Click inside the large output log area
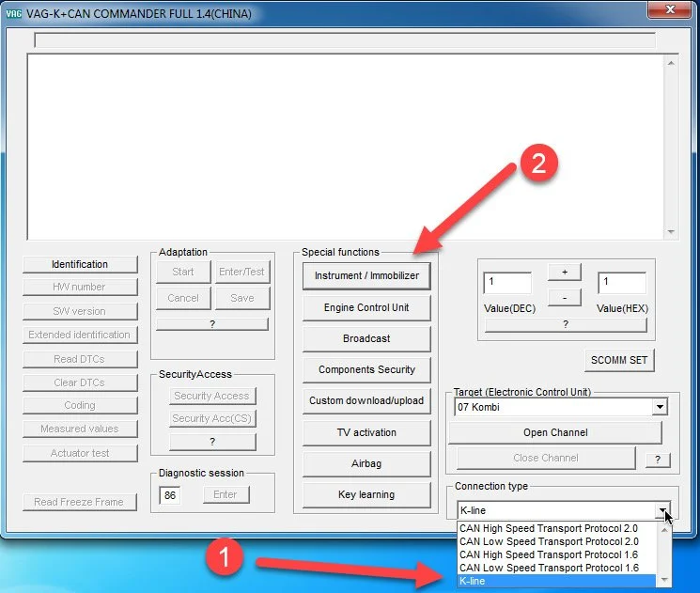Screen dimensions: 700x593 click(x=346, y=148)
